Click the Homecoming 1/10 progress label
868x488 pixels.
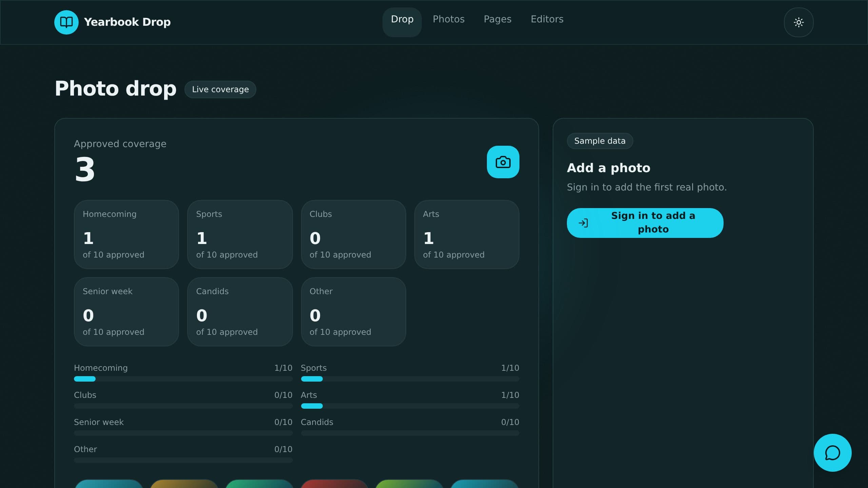point(183,368)
